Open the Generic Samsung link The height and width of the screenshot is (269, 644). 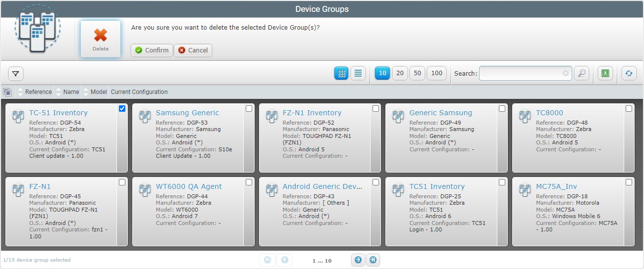441,113
